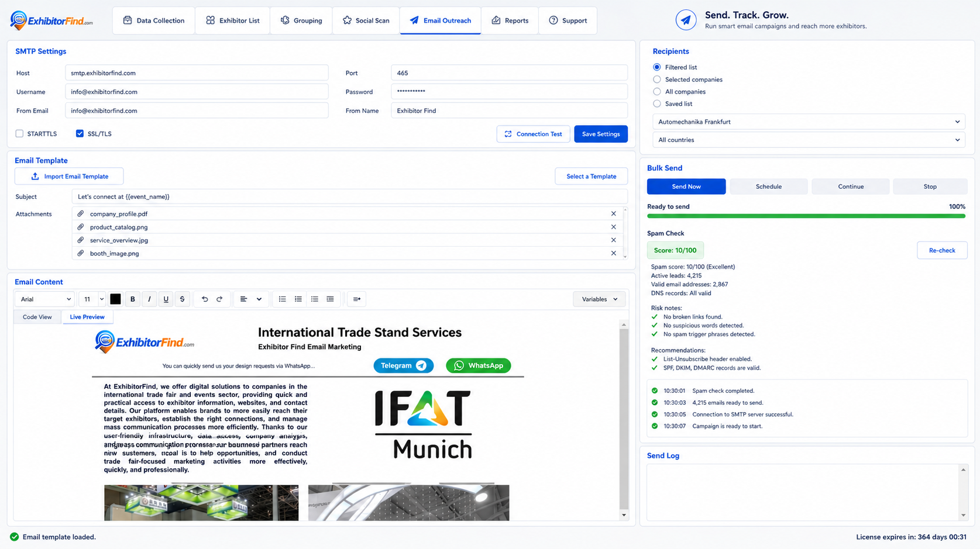Click the ExhibitorFind logo in the email preview
This screenshot has width=980, height=549.
click(x=145, y=342)
